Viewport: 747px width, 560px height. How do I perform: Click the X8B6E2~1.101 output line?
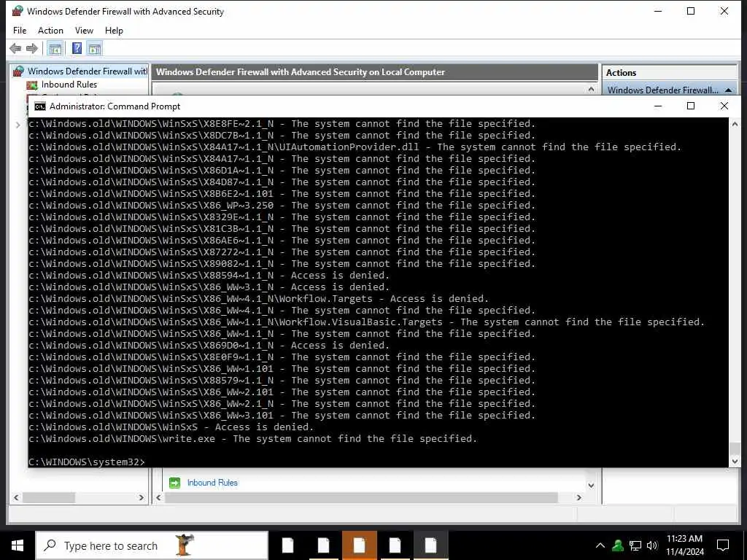click(282, 193)
